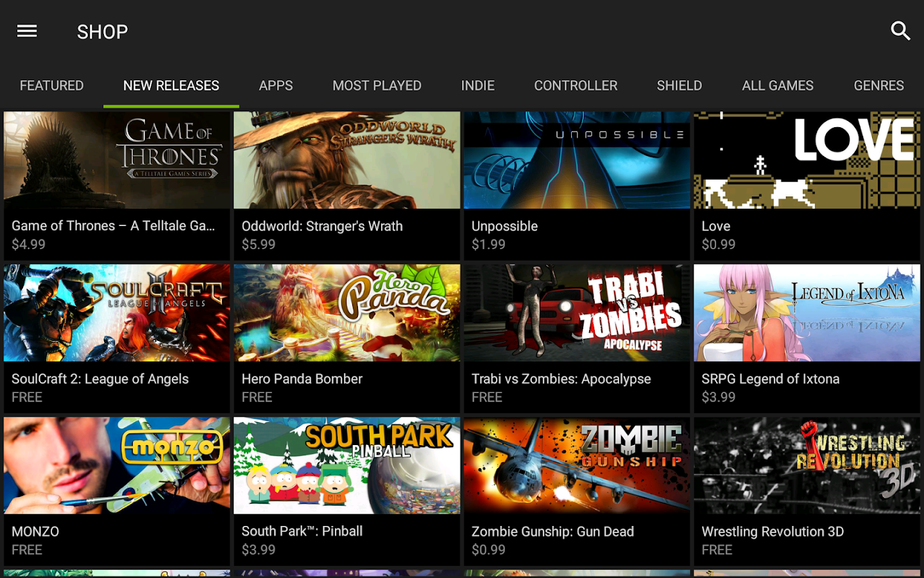Click the 'Hero Panda Bomber' title text

(x=302, y=379)
